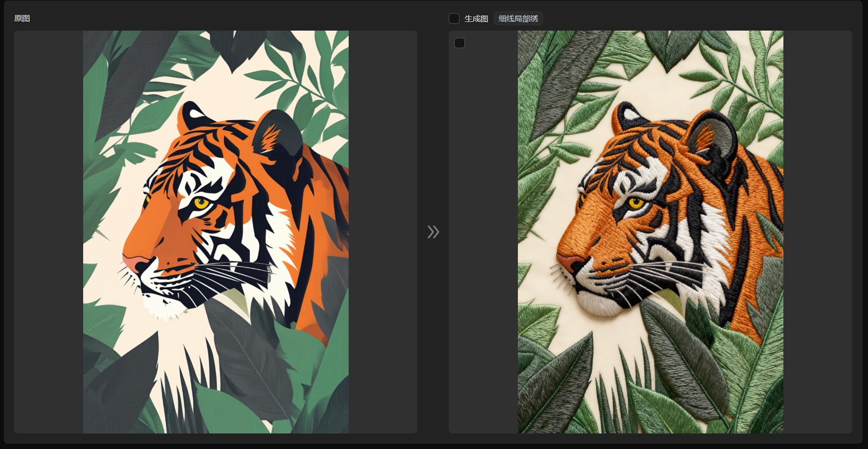Click the 细线局部绣 style tag
The height and width of the screenshot is (449, 868).
(518, 18)
